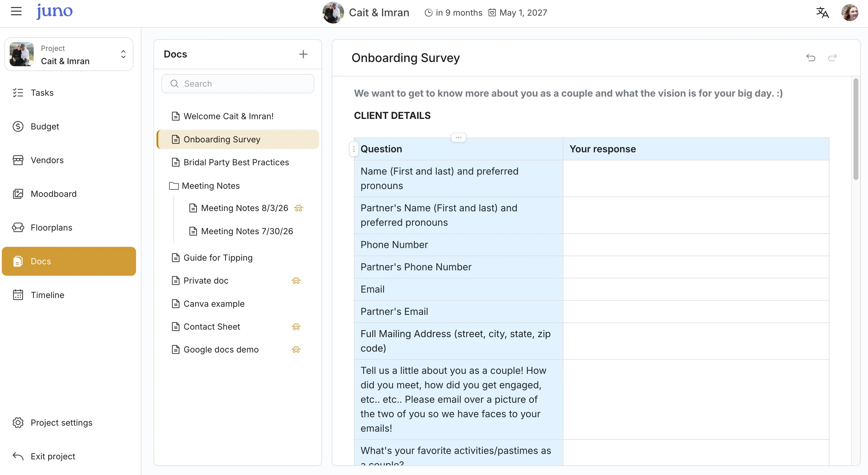Open Google docs demo
This screenshot has width=868, height=475.
237,349
